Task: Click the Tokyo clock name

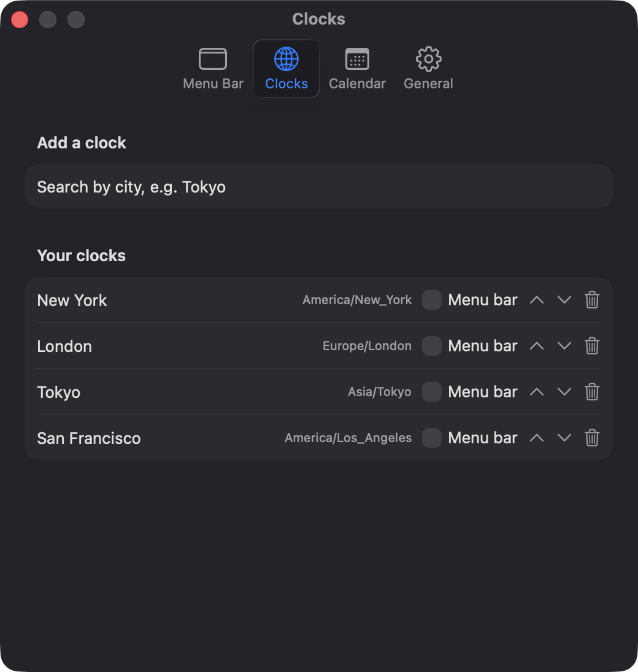Action: click(59, 392)
